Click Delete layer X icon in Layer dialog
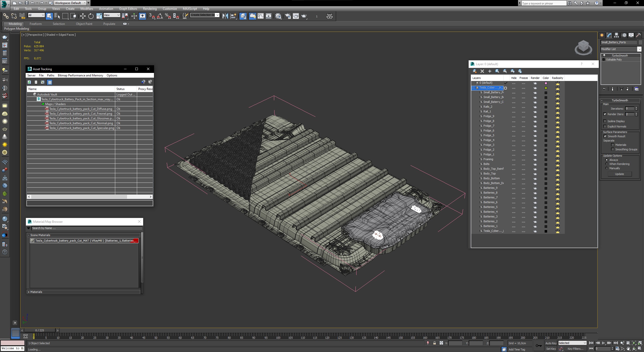 pyautogui.click(x=482, y=71)
